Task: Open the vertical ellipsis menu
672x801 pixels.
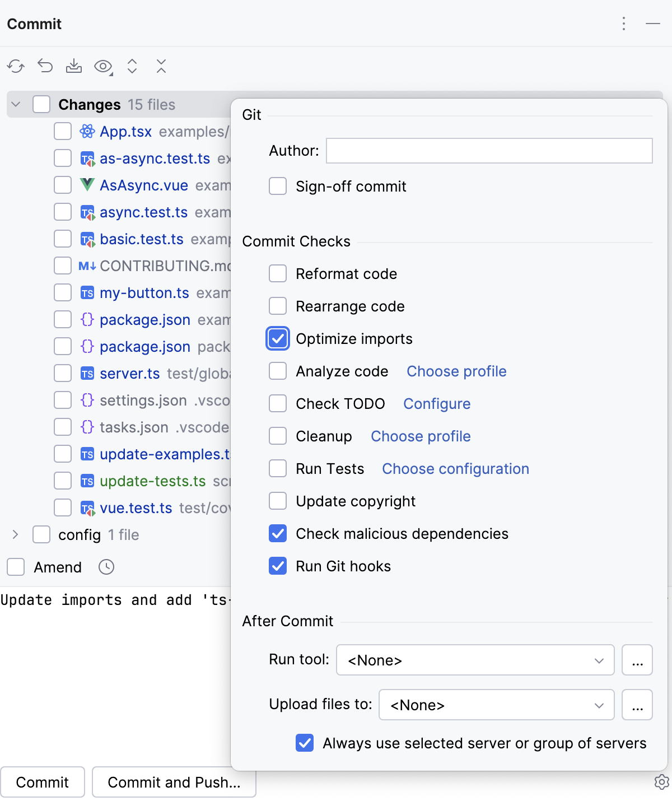Action: (x=624, y=24)
